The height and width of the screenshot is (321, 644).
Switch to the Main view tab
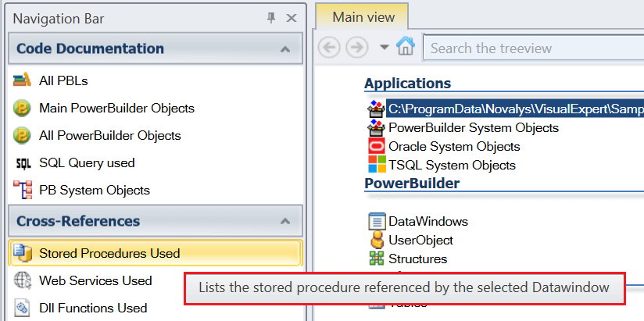click(363, 17)
